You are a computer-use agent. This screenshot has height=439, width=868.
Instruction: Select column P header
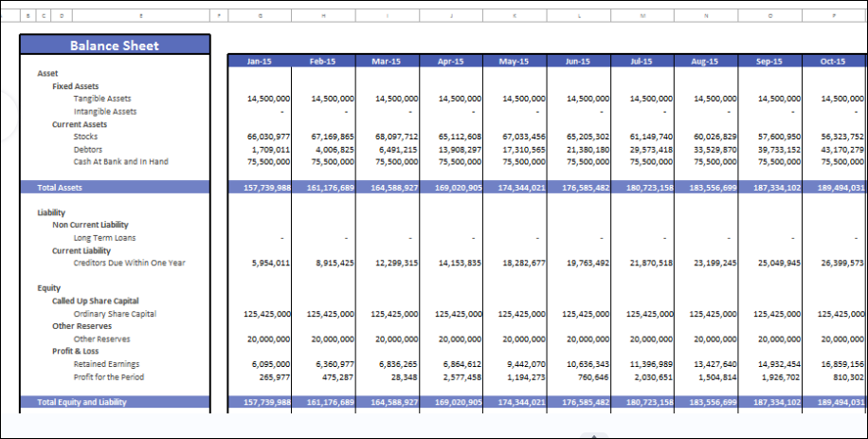click(x=833, y=15)
